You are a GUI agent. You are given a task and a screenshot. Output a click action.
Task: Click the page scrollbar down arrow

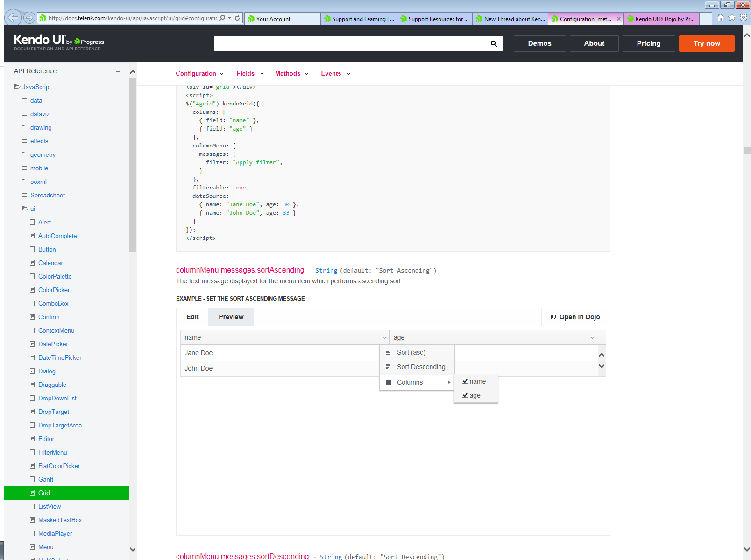tap(747, 549)
